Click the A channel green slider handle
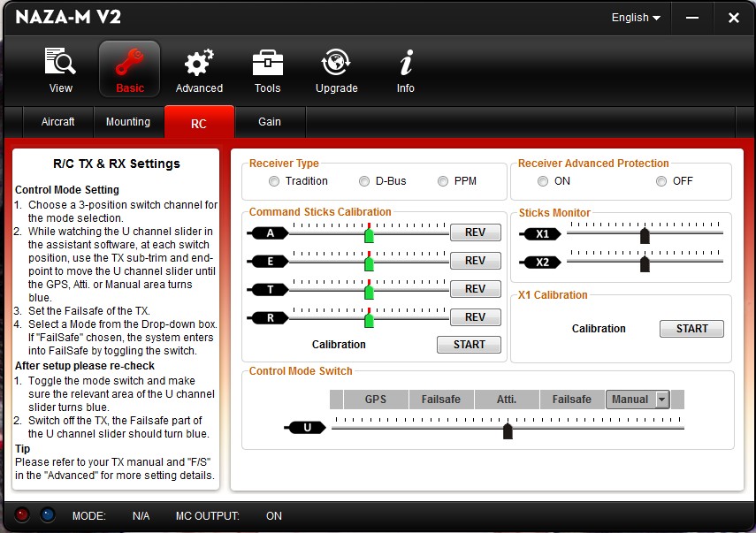 [370, 235]
